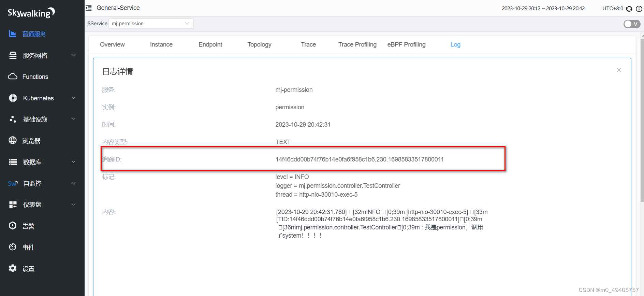
Task: Switch to the Trace Profiling tab
Action: coord(357,45)
